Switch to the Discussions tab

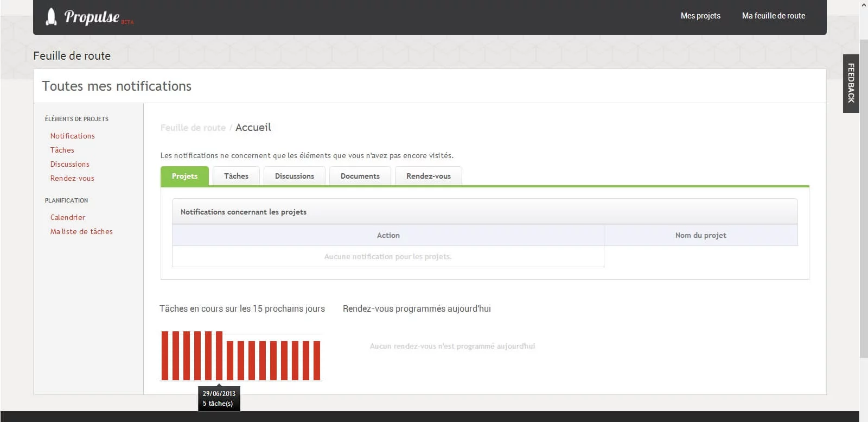tap(294, 176)
